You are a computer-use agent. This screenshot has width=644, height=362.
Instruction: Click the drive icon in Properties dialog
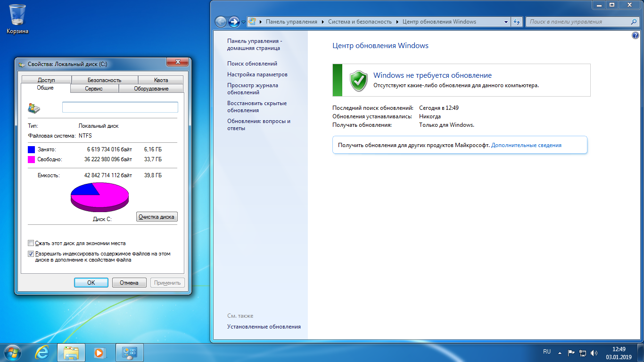(x=34, y=108)
